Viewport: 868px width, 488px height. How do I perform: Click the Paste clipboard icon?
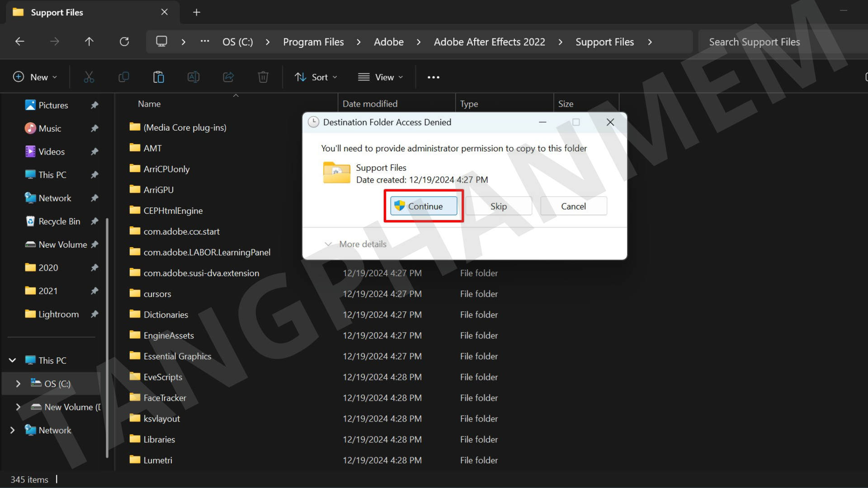158,77
